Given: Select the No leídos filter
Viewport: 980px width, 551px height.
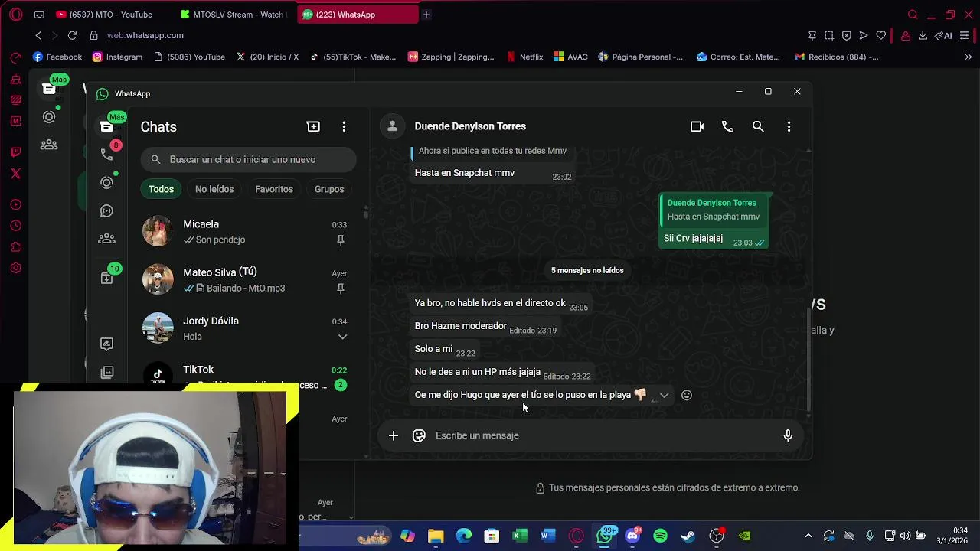Looking at the screenshot, I should tap(214, 189).
